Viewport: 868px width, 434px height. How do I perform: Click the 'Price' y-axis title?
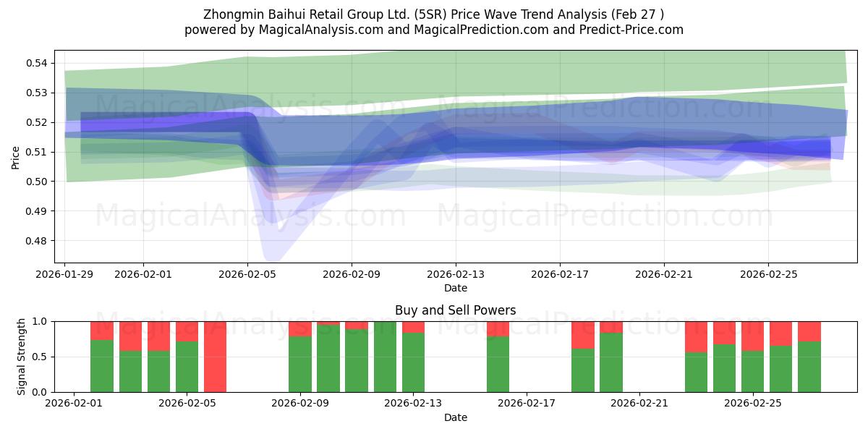[x=15, y=157]
